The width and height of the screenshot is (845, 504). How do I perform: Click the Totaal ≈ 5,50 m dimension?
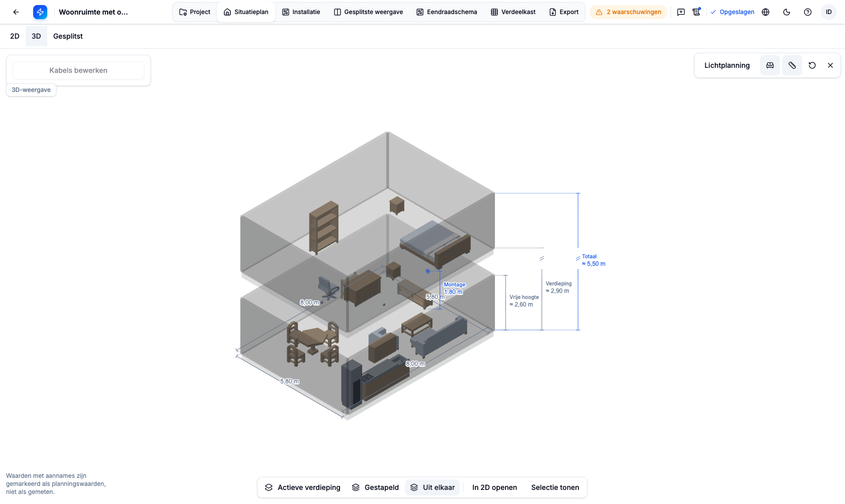point(594,260)
